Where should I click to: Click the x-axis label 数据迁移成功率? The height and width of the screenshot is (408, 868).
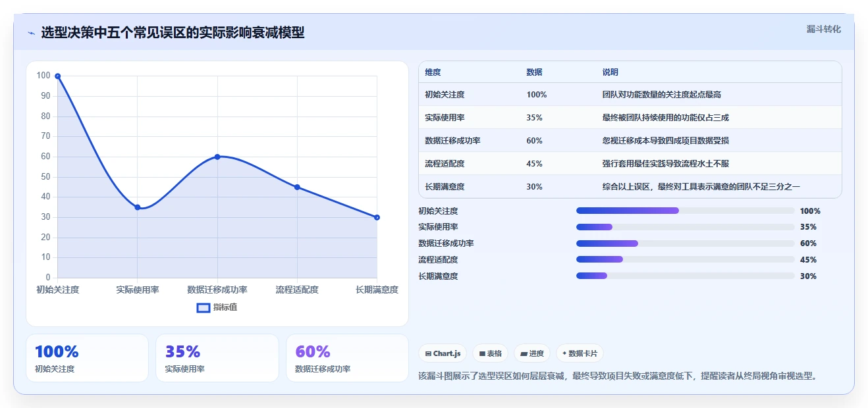pos(217,290)
